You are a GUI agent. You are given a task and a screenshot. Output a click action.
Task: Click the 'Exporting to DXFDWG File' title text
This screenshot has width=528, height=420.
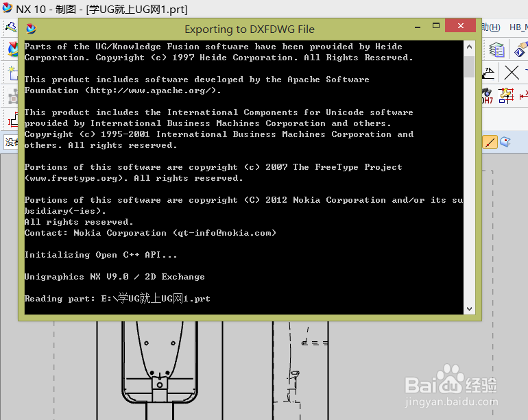(250, 29)
